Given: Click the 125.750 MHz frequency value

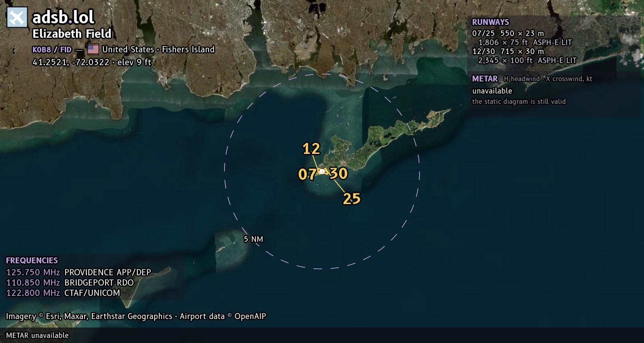Looking at the screenshot, I should [33, 272].
